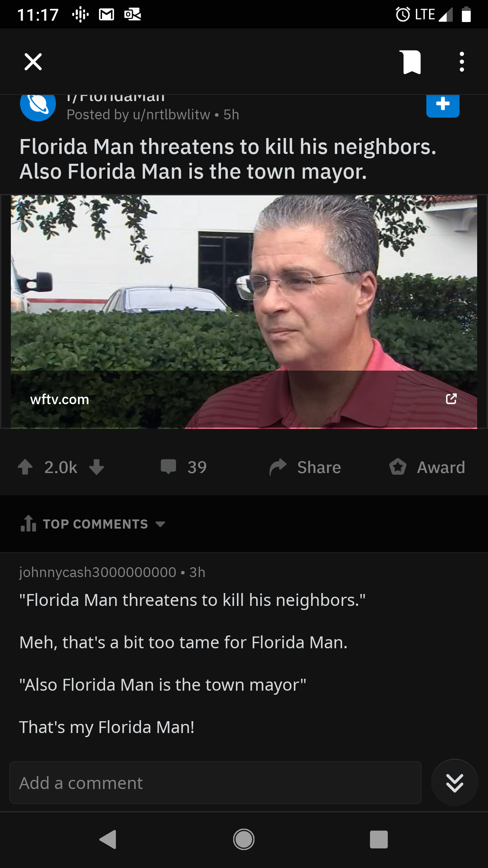Open user u/nrtlbwlitw profile link

pyautogui.click(x=171, y=115)
